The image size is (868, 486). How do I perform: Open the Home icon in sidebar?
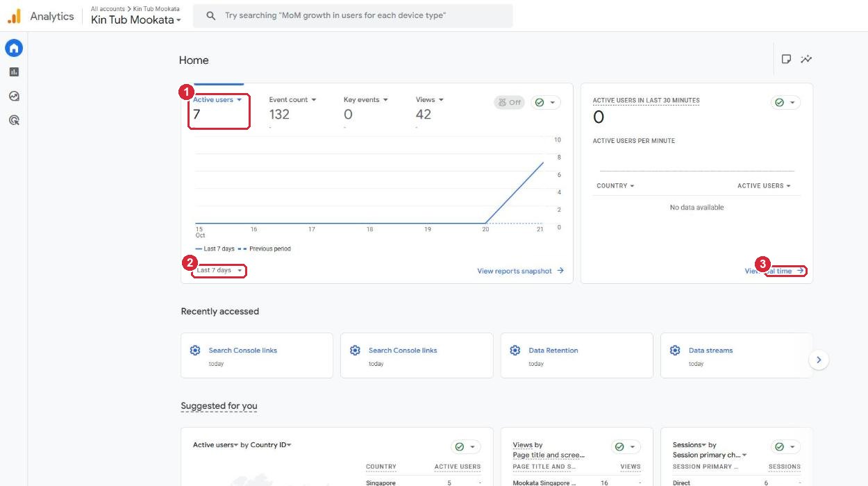click(14, 48)
